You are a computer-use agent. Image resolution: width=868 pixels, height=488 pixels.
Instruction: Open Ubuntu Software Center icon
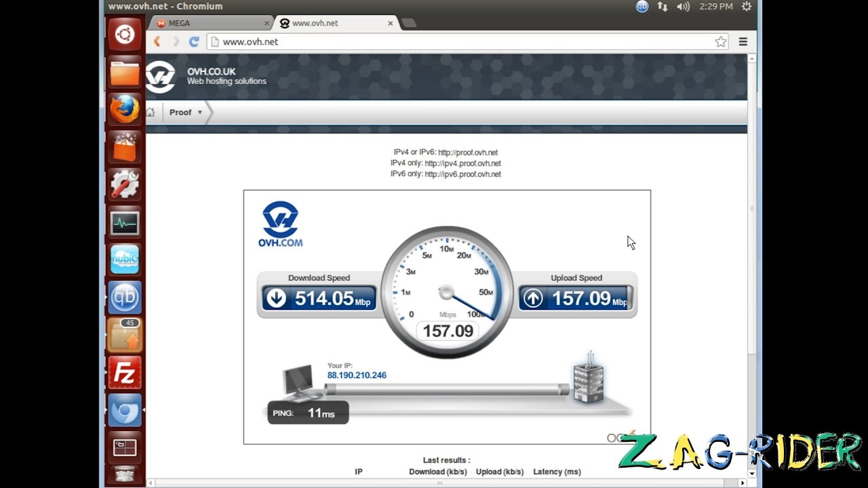[125, 146]
